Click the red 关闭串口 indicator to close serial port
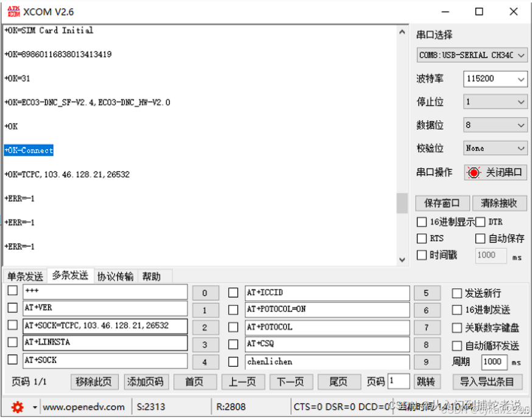The height and width of the screenshot is (419, 532). pyautogui.click(x=474, y=172)
